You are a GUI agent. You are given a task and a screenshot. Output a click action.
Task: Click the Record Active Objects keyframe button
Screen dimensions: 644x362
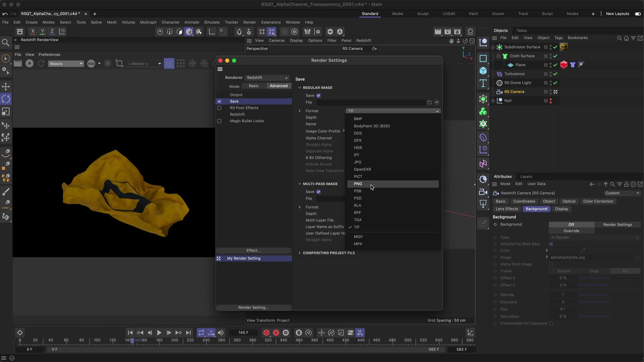266,333
